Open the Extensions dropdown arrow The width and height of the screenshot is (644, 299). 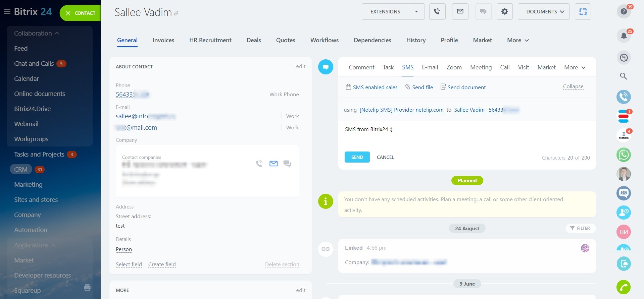tap(416, 12)
